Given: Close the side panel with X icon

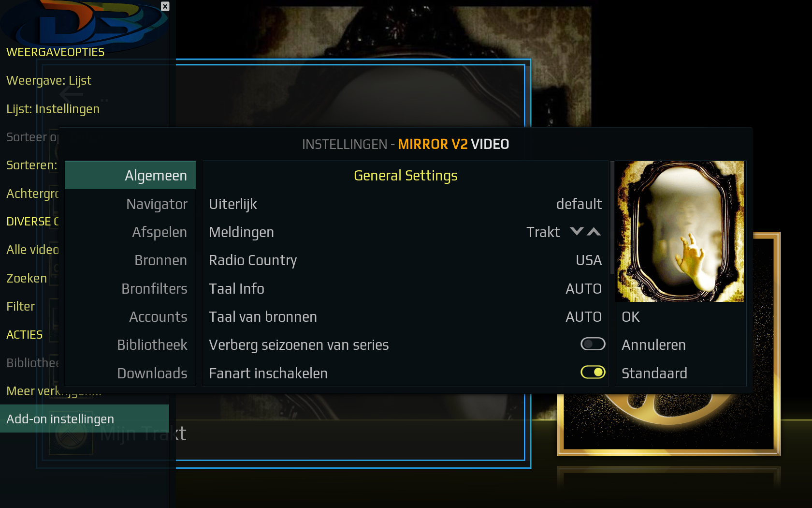Looking at the screenshot, I should 165,6.
